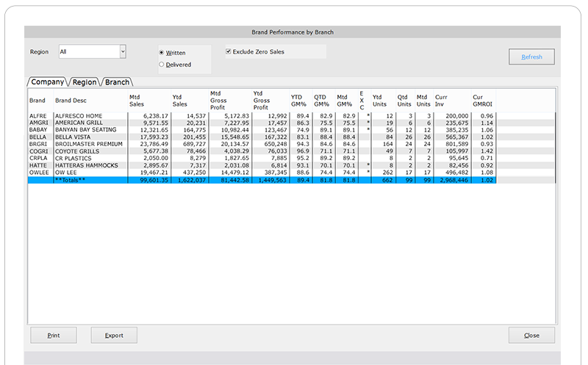Open the Region dropdown arrow

click(x=123, y=51)
